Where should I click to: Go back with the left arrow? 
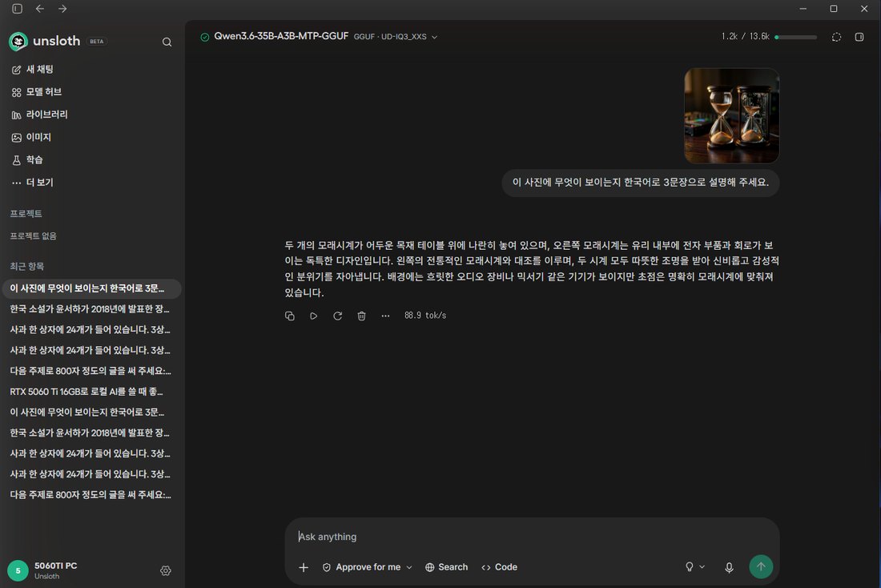39,9
